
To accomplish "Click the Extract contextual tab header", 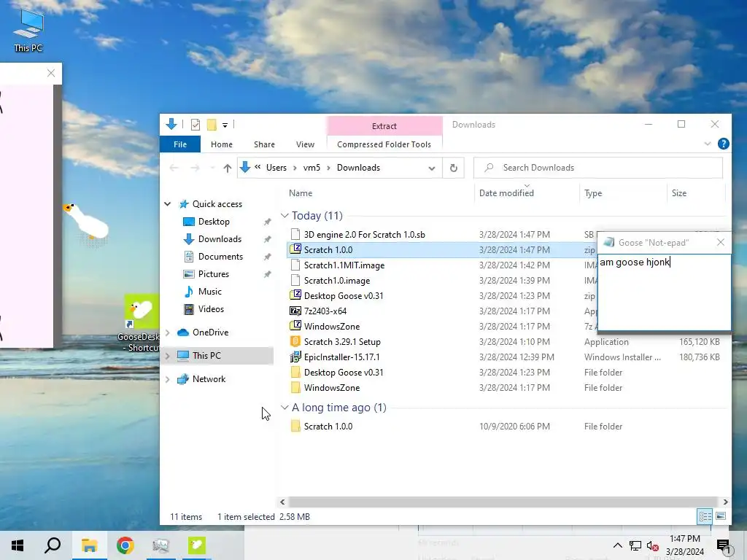I will pos(384,125).
